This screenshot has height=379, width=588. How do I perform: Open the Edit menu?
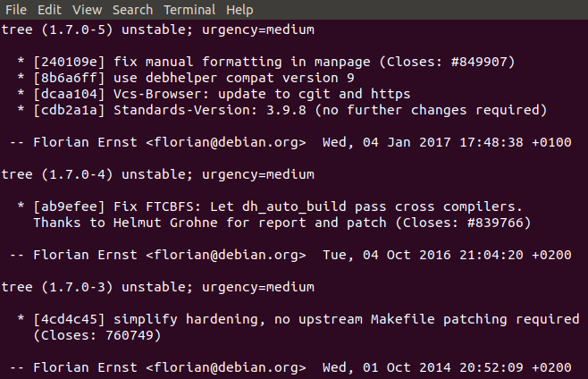click(50, 10)
